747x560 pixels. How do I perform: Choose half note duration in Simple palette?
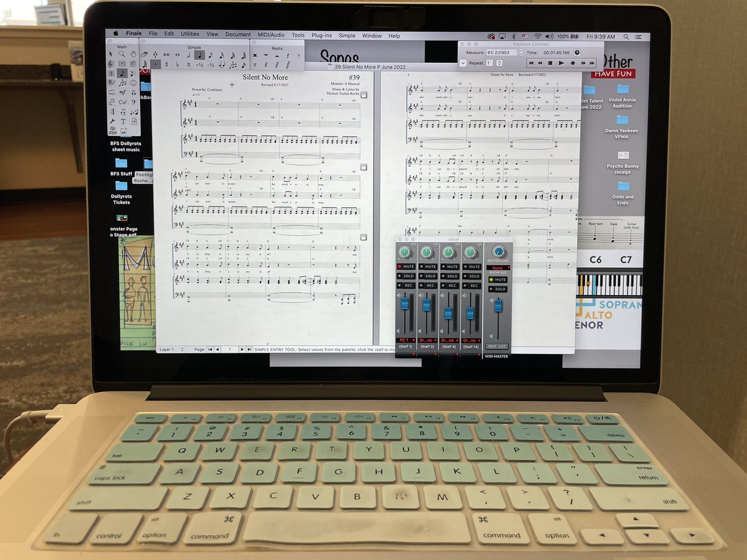189,55
